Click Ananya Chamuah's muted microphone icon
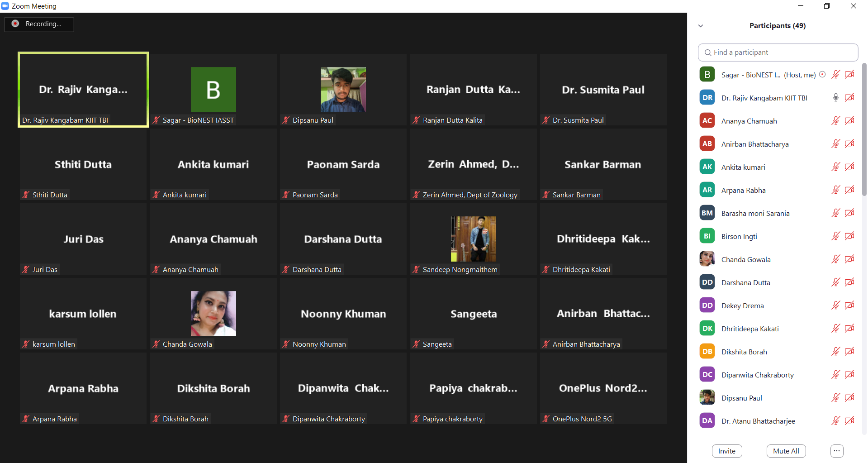This screenshot has height=463, width=868. click(835, 121)
